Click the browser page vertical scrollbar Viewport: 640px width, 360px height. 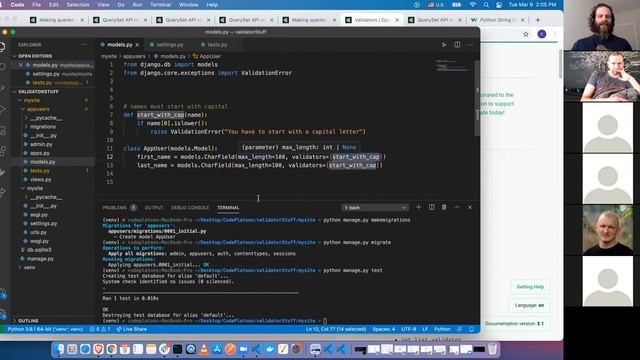560,63
